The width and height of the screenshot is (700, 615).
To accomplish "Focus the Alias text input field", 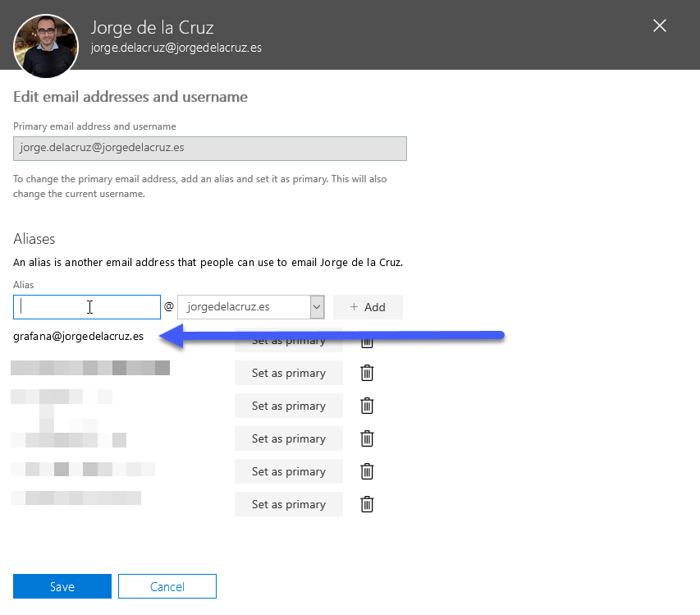I will pos(87,307).
